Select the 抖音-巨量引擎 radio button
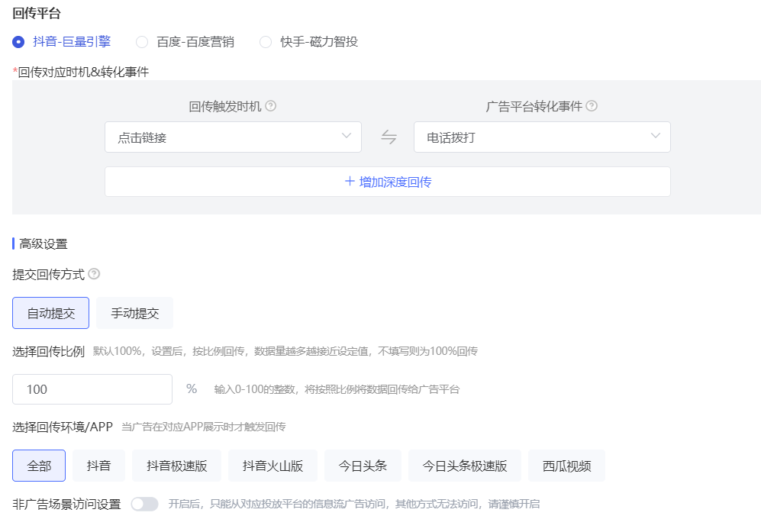The height and width of the screenshot is (532, 761). tap(18, 42)
